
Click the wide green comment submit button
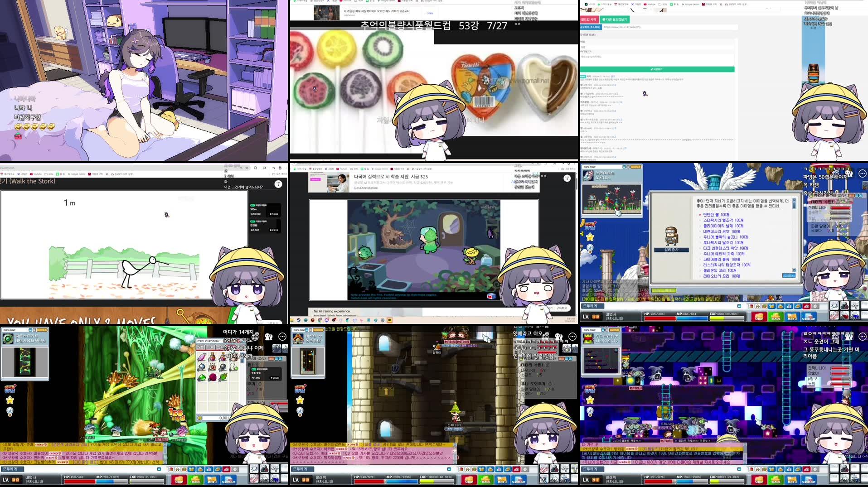click(657, 69)
